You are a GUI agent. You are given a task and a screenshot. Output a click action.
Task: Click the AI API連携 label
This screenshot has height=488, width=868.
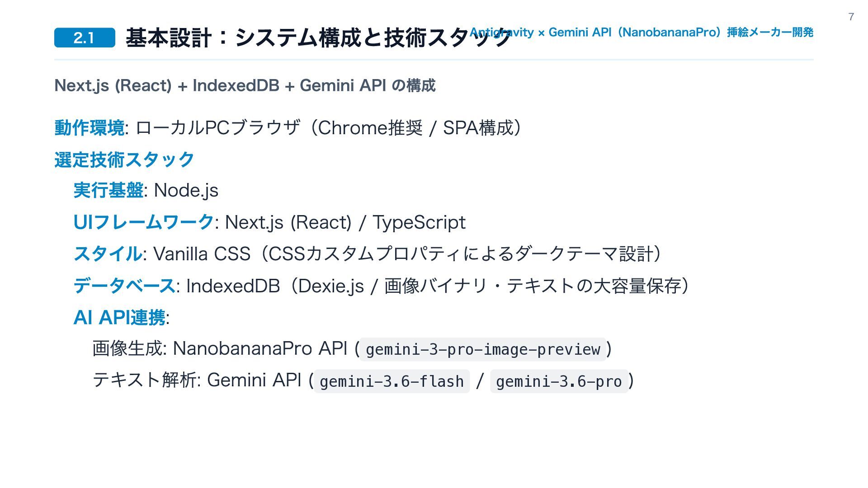pos(119,317)
